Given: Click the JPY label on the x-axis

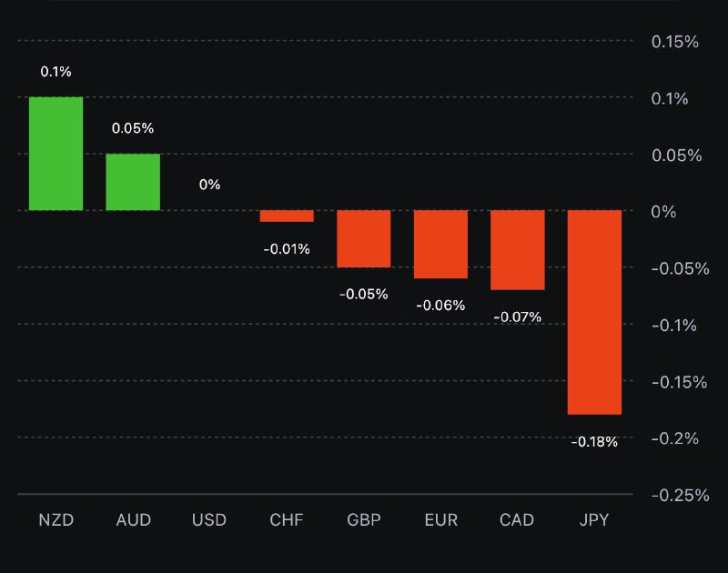Looking at the screenshot, I should click(594, 520).
